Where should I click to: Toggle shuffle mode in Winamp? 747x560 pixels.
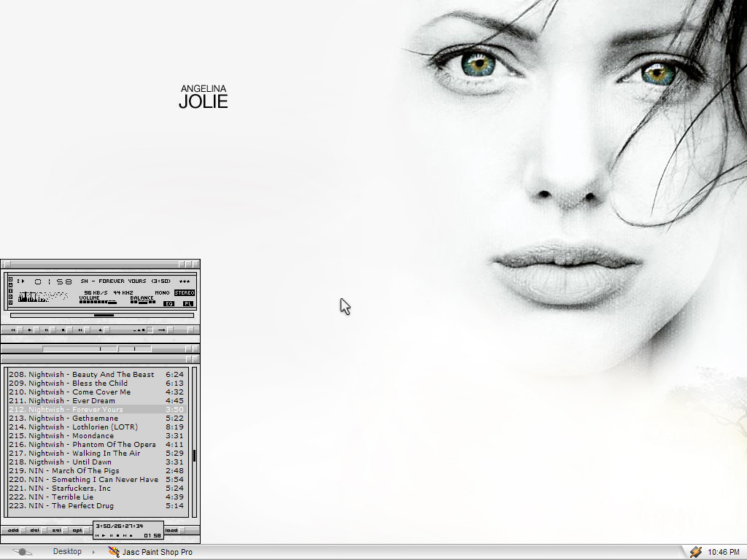tap(143, 330)
